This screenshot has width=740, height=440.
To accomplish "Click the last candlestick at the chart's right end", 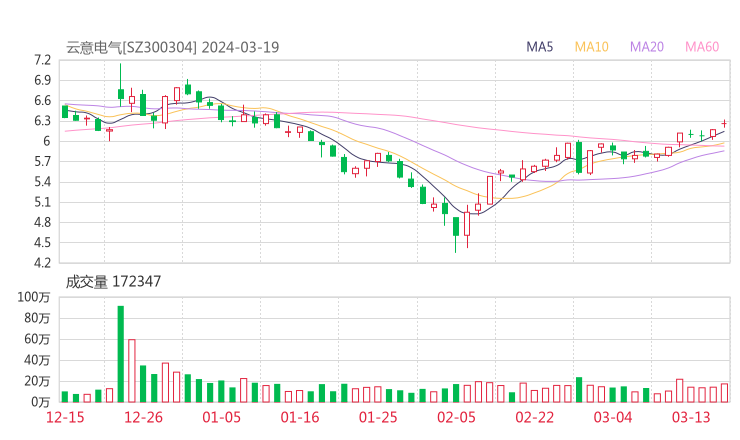I will pyautogui.click(x=724, y=124).
